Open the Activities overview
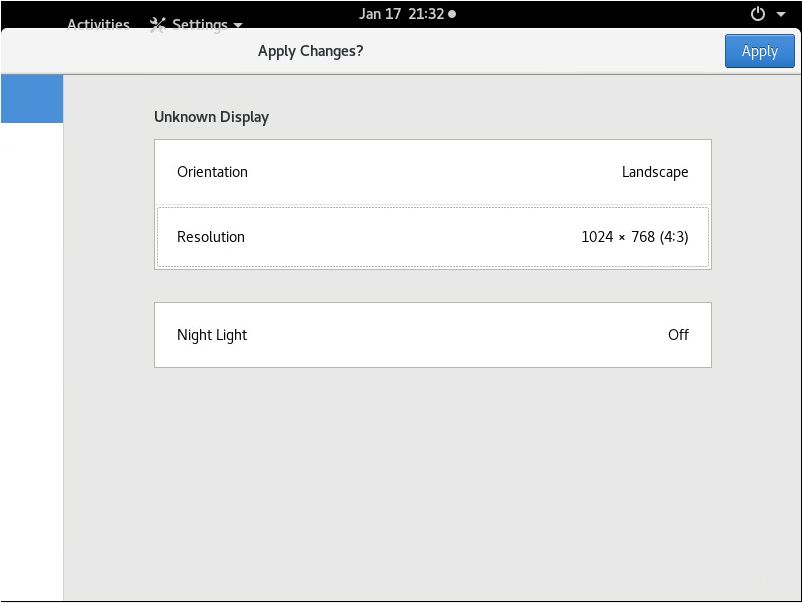 click(98, 24)
